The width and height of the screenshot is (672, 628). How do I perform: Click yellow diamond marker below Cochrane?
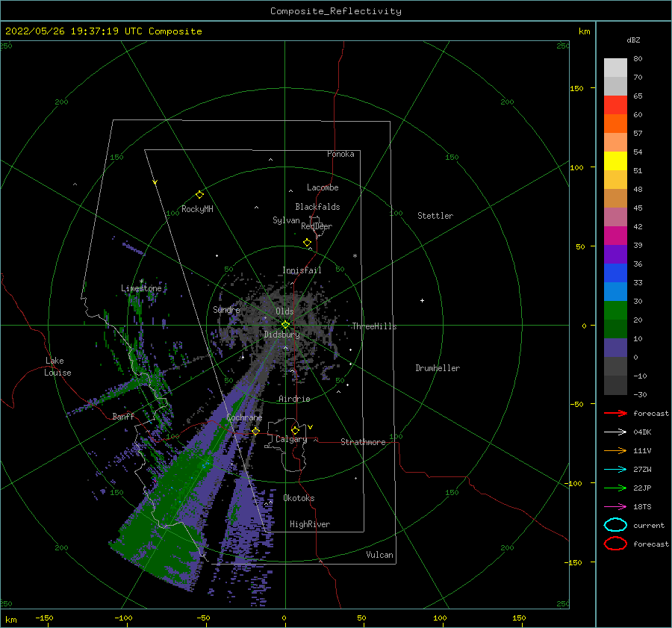point(256,431)
